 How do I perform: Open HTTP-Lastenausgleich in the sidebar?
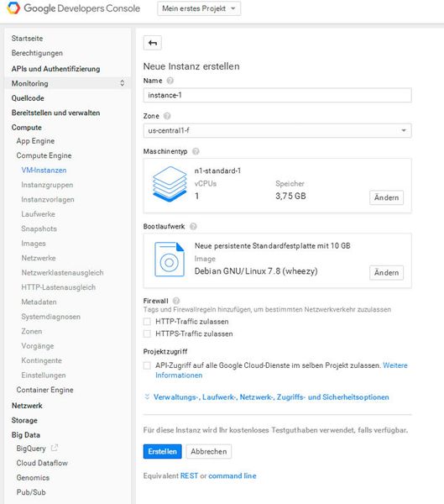[59, 287]
